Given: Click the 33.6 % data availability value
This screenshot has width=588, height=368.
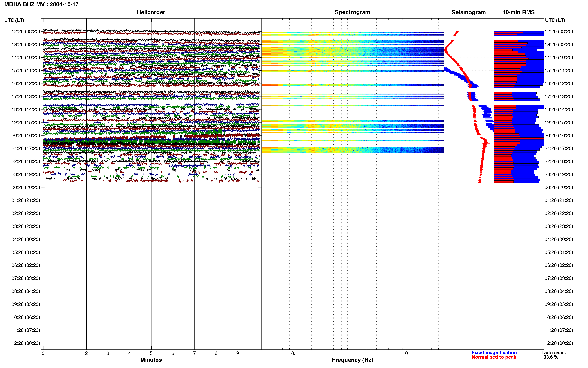Looking at the screenshot, I should pos(551,357).
